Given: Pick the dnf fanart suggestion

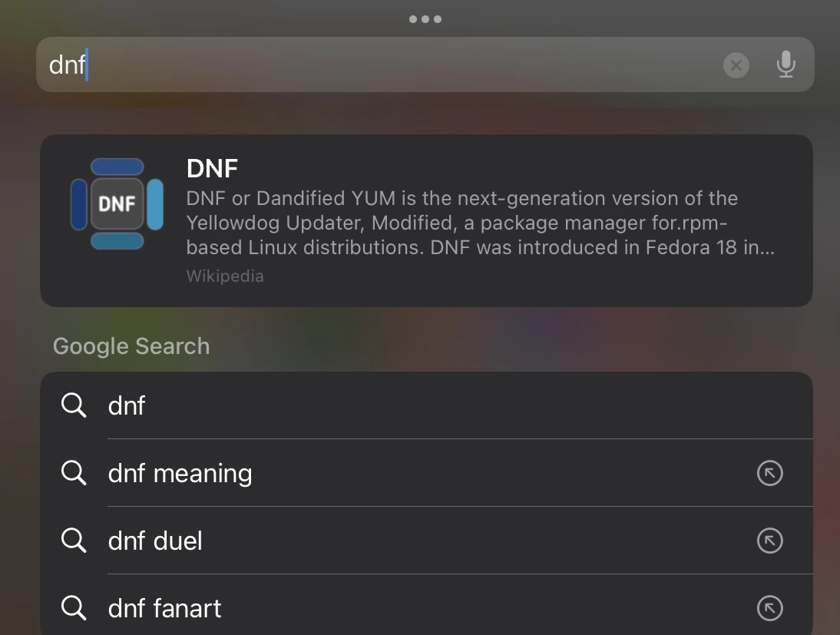Looking at the screenshot, I should coord(165,608).
